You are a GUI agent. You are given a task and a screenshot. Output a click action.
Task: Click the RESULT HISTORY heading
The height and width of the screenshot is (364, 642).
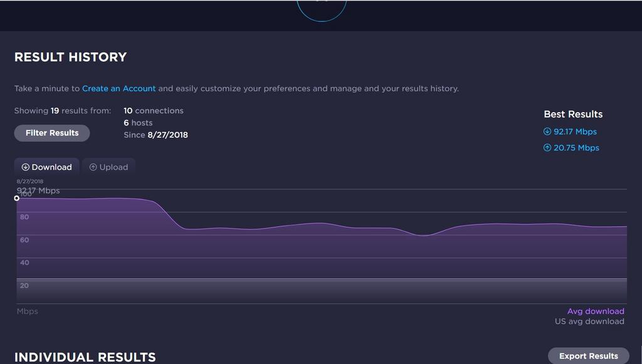(x=70, y=57)
